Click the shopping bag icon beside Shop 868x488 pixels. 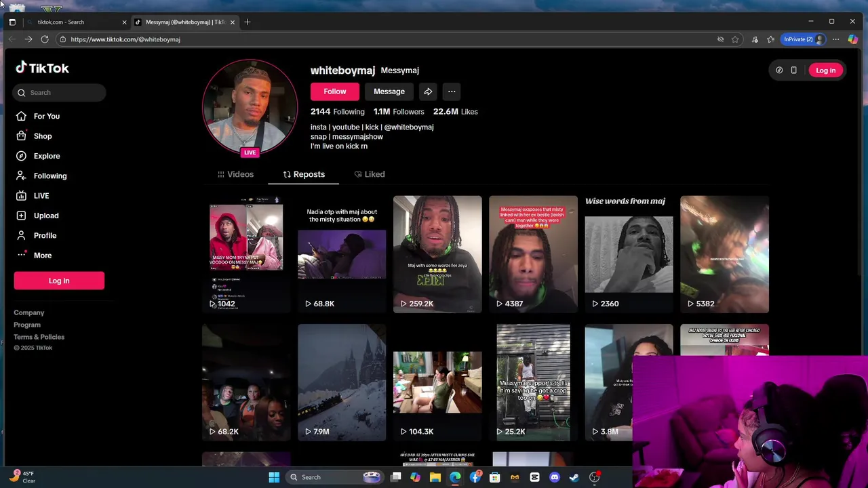(x=21, y=136)
